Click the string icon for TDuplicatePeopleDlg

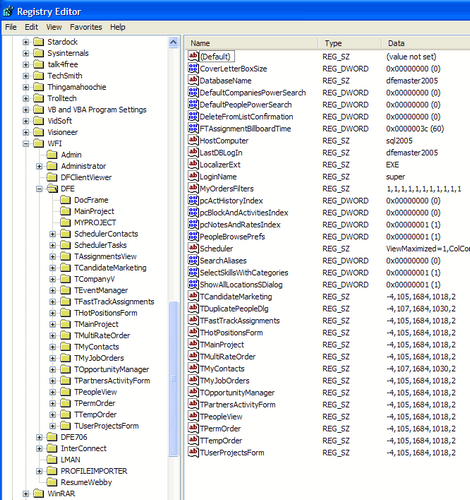coord(193,308)
